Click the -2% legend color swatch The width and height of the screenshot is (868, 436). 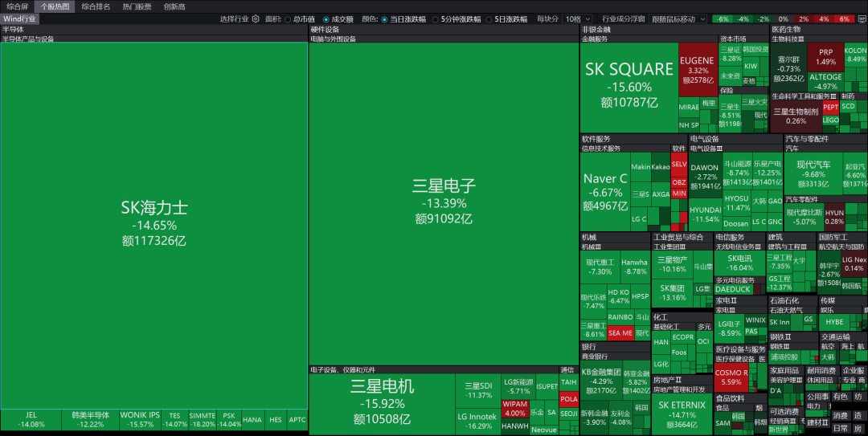764,18
